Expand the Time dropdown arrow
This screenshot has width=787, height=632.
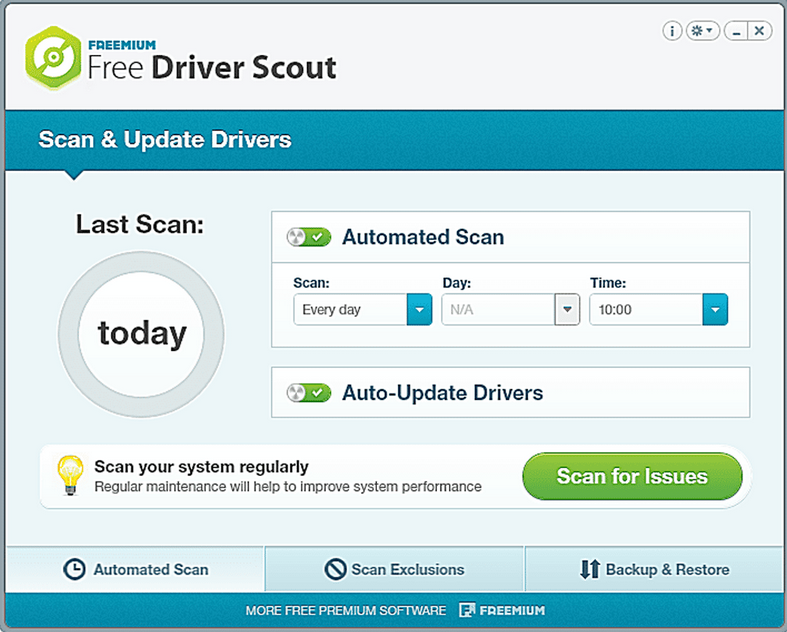715,309
